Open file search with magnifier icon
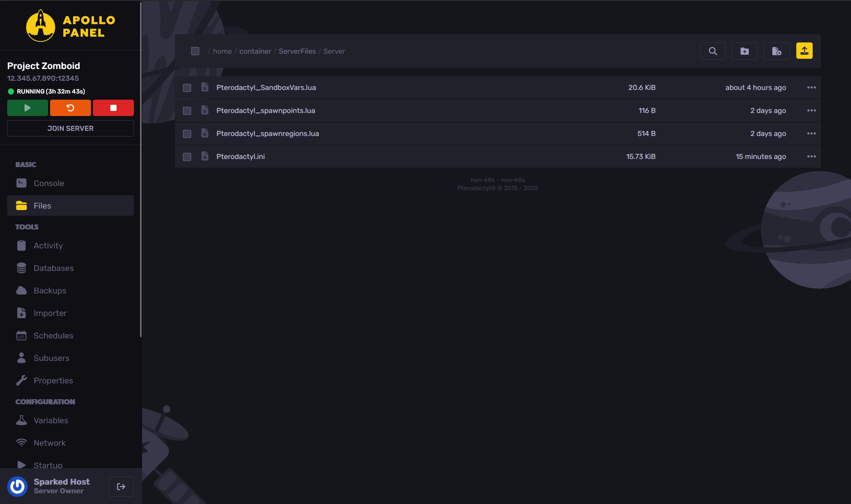This screenshot has height=504, width=851. pyautogui.click(x=713, y=51)
